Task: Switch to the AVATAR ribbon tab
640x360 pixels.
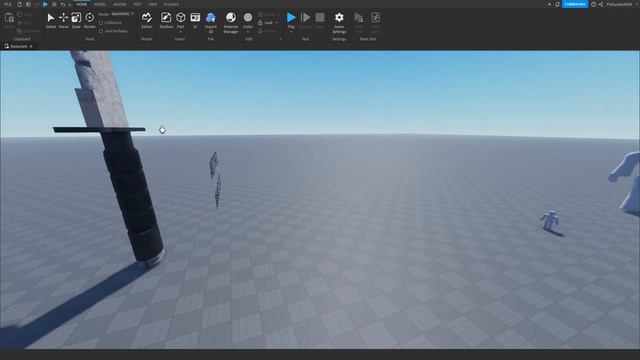Action: [120, 4]
